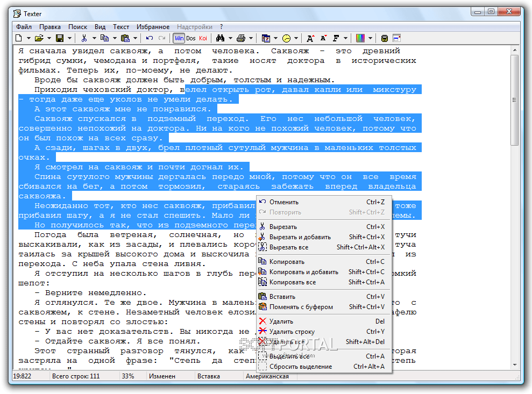This screenshot has width=532, height=394.
Task: Expand the font F dropdown arrow
Action: (x=346, y=38)
